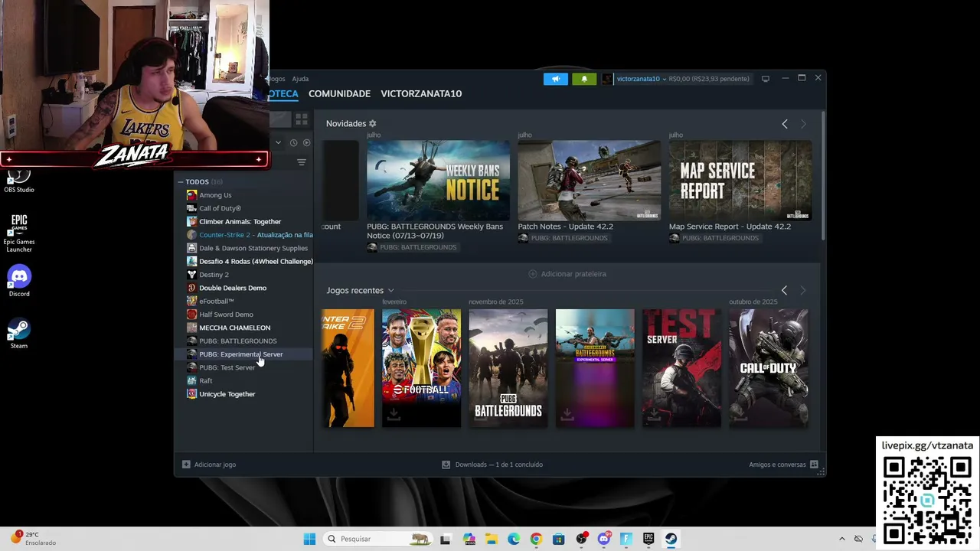Sort the game list by recent activity
The height and width of the screenshot is (551, 980).
pos(293,142)
